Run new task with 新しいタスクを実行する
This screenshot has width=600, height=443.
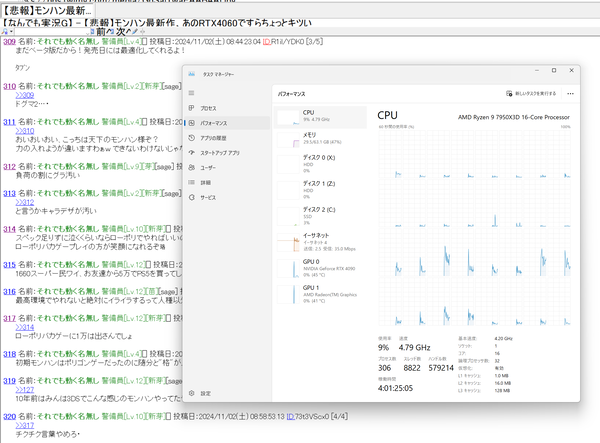(531, 93)
